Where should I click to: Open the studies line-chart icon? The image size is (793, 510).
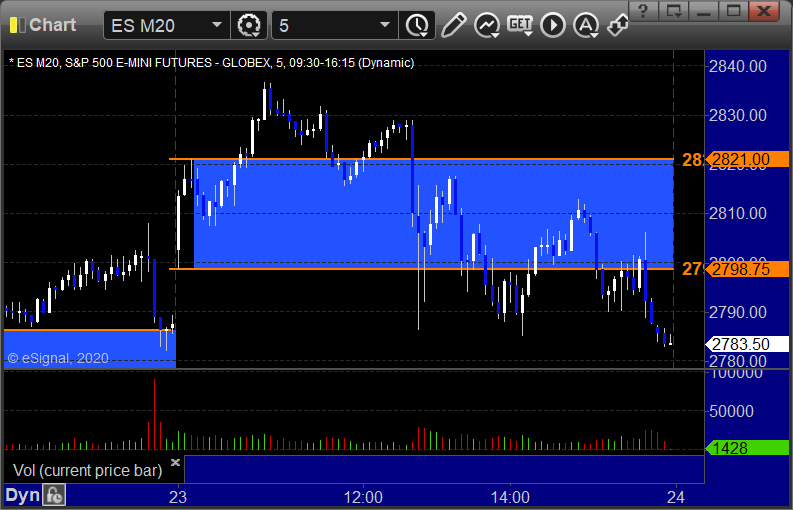tap(487, 25)
